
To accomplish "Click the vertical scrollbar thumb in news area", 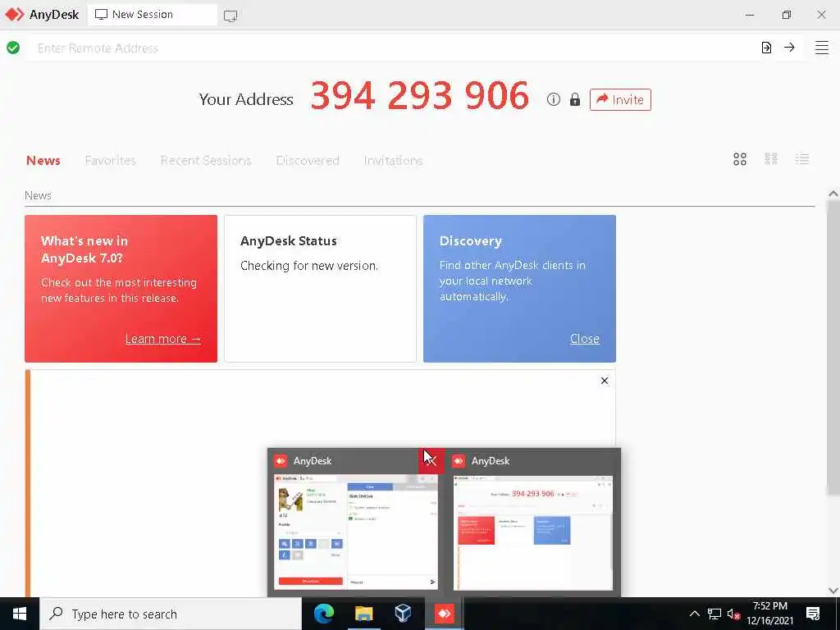I will point(833,347).
